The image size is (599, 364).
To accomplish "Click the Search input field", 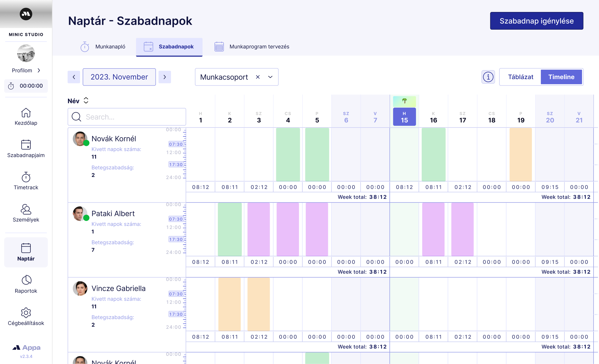I will (127, 116).
